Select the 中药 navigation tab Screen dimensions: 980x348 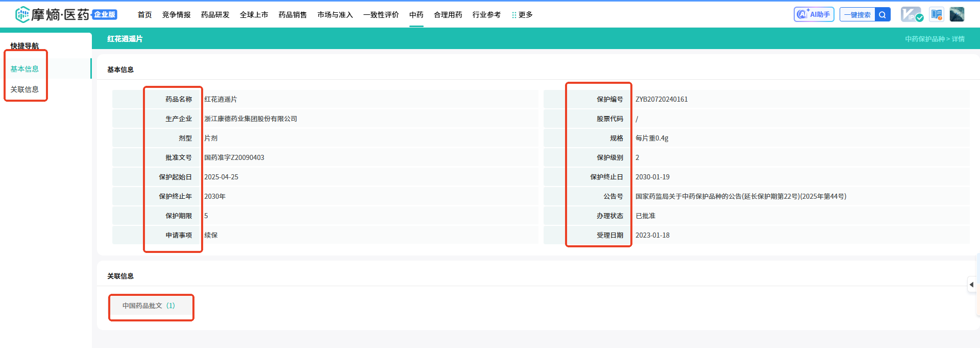point(416,15)
